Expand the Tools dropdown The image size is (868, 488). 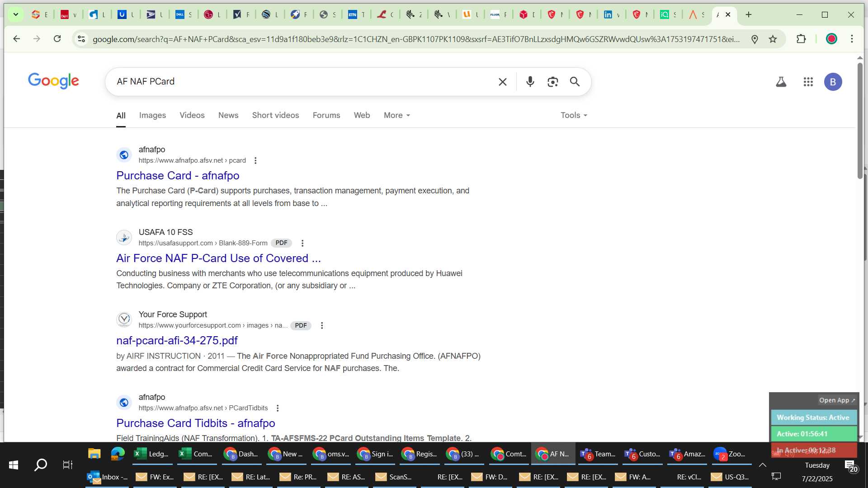(x=574, y=115)
